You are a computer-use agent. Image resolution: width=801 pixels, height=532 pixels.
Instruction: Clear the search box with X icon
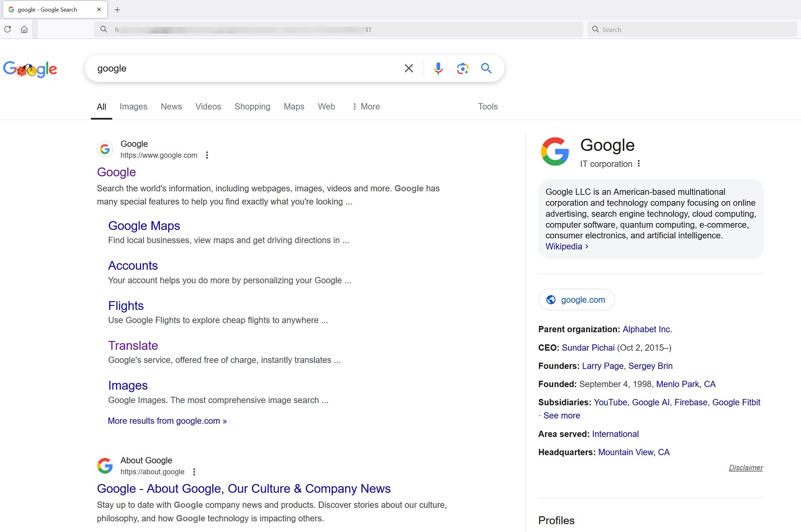click(408, 69)
